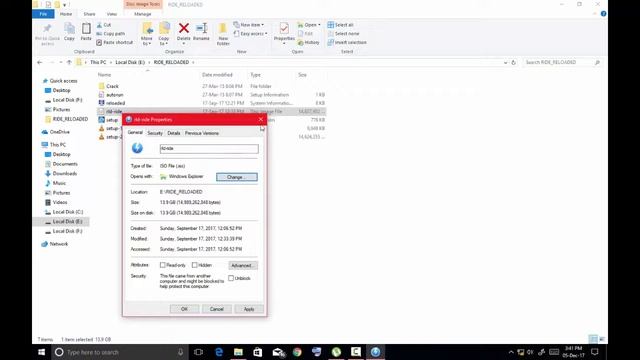Open the Action Center notification icon
This screenshot has height=360, width=640.
pos(595,352)
